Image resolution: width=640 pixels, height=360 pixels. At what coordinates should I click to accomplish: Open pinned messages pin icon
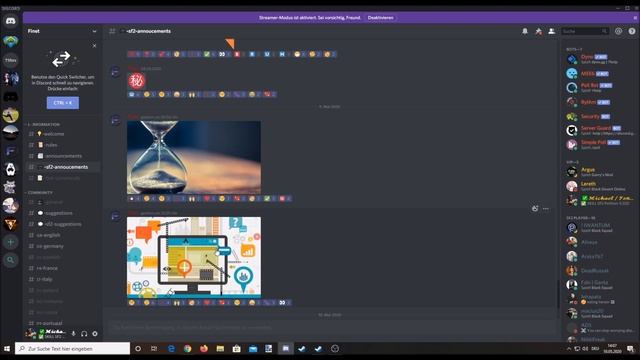(x=538, y=31)
